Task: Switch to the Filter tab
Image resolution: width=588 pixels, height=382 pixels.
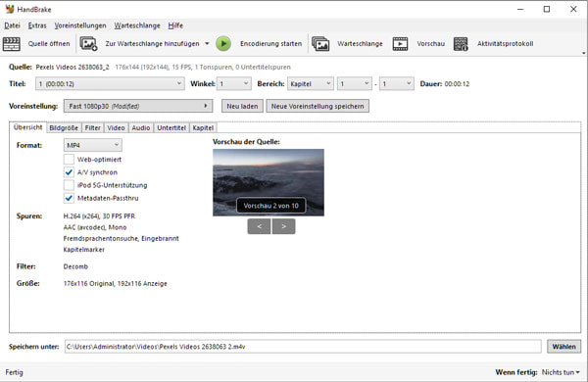Action: (x=93, y=128)
